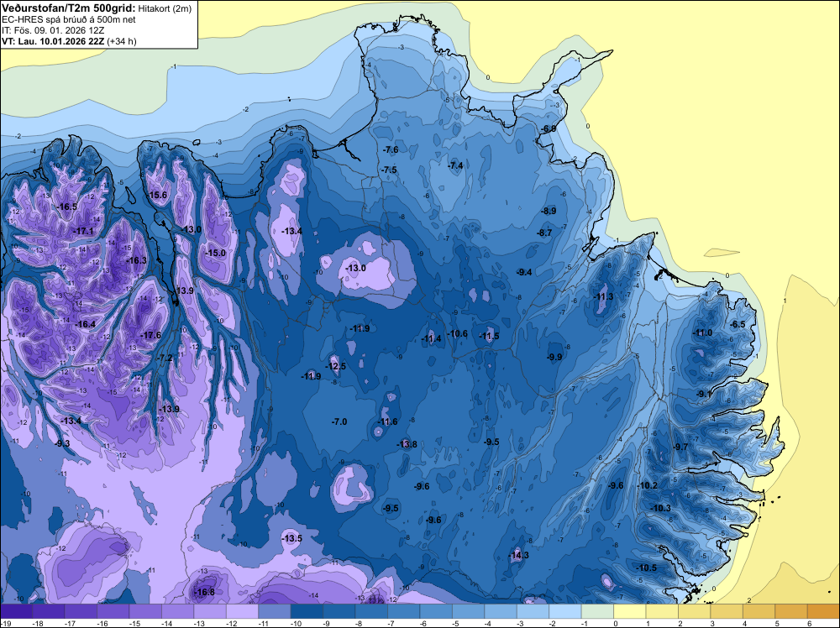Select the -8.9 temperature reading
840x628 pixels.
tap(549, 211)
